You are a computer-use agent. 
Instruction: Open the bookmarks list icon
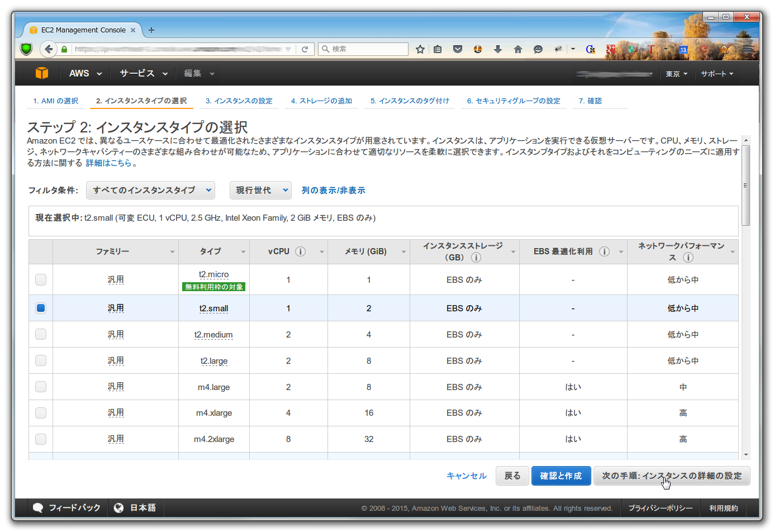[438, 49]
